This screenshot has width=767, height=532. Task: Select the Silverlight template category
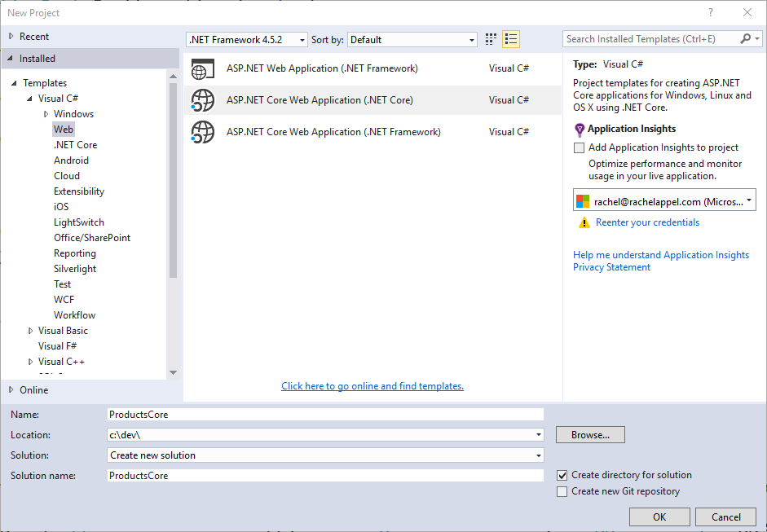75,269
